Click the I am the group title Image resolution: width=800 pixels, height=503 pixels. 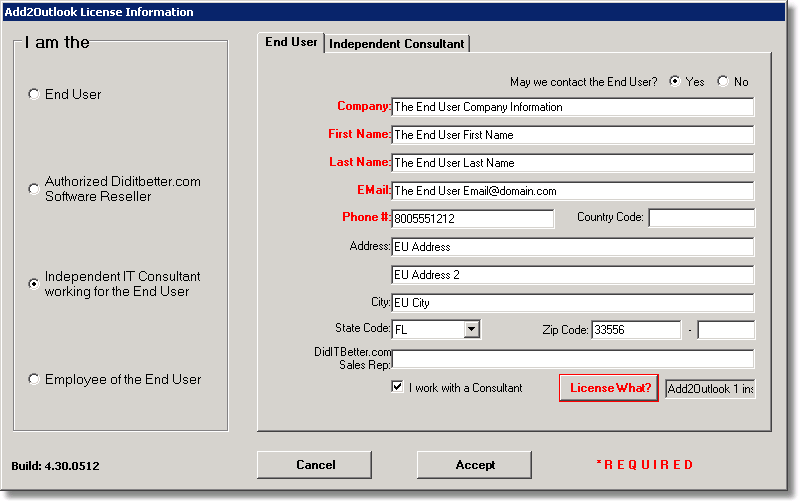point(57,42)
